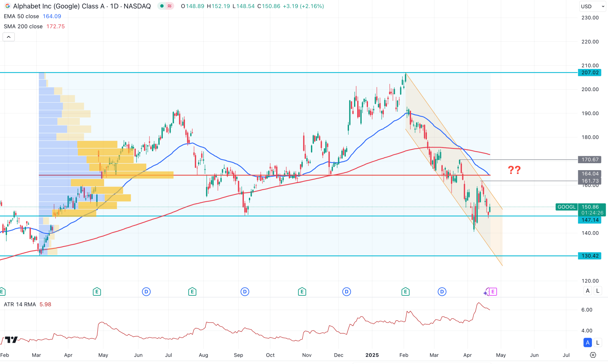608x364 pixels.
Task: Open the earnings E marker just before Nov
Action: click(302, 292)
